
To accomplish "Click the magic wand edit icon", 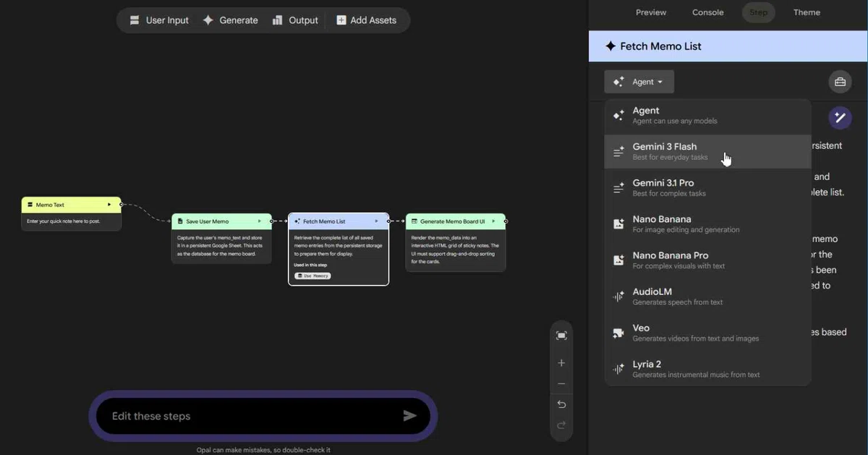I will (840, 118).
